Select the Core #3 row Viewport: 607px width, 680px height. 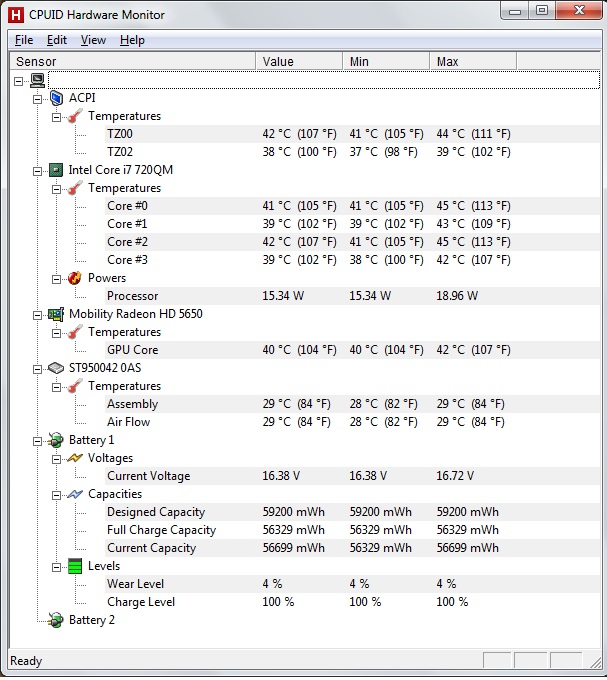352,260
